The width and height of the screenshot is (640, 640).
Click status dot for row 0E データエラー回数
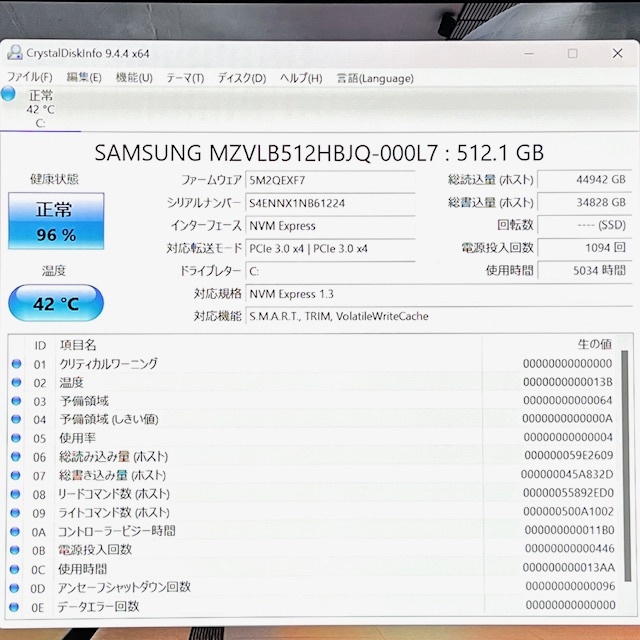[13, 607]
